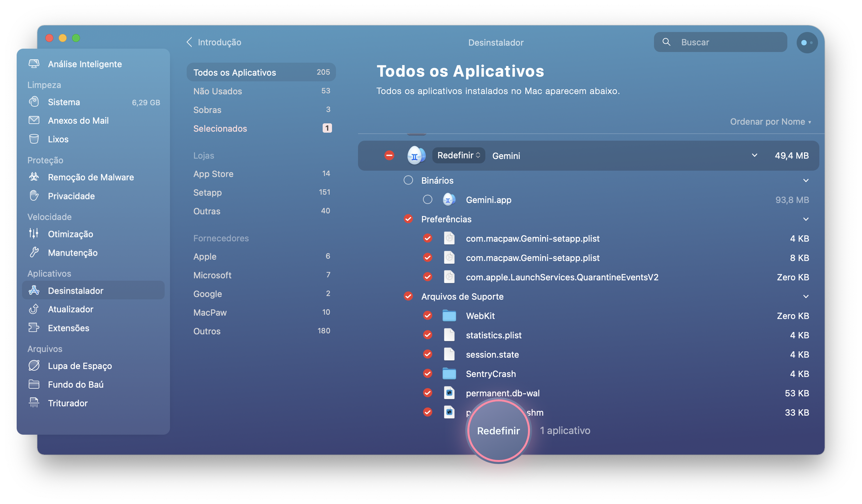Screen dimensions: 862x504
Task: Click the Lixos trash bin icon
Action: [x=34, y=139]
